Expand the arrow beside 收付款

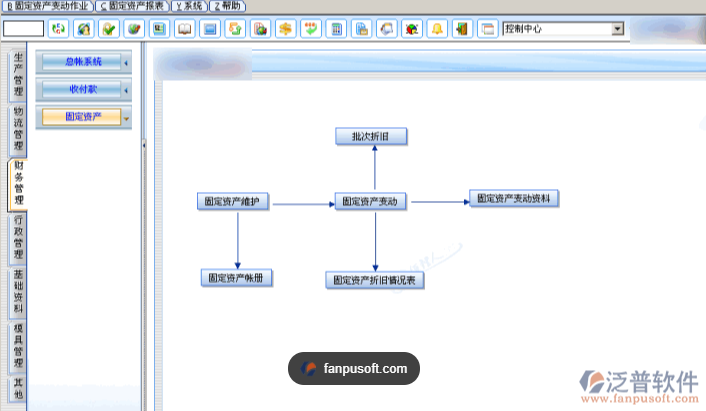126,90
